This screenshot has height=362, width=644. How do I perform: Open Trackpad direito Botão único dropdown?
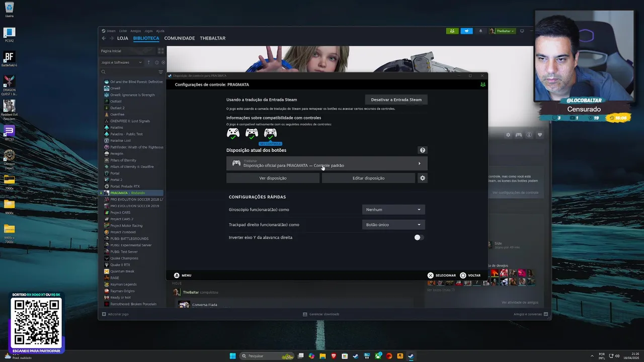393,225
